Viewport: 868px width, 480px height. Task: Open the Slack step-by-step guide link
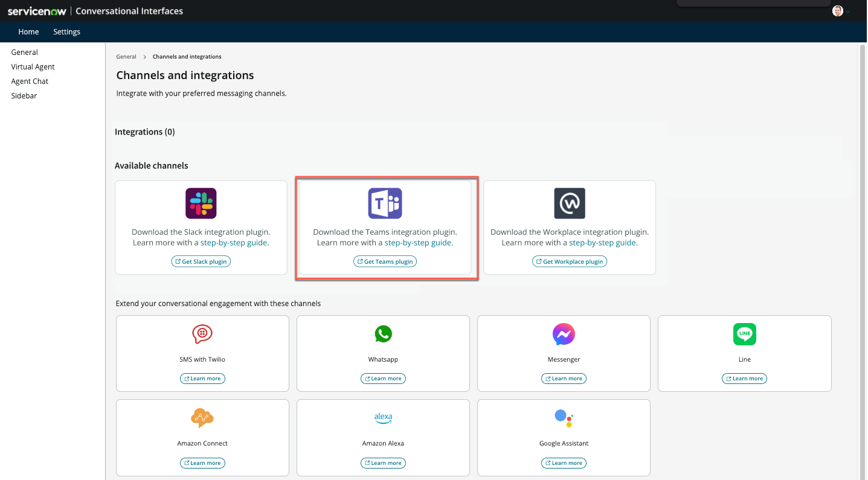[x=234, y=243]
